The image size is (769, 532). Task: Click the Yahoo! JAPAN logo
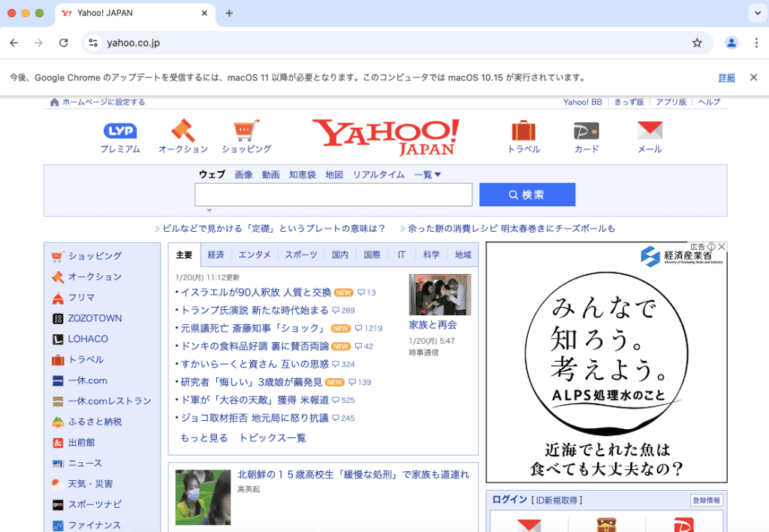click(x=386, y=137)
